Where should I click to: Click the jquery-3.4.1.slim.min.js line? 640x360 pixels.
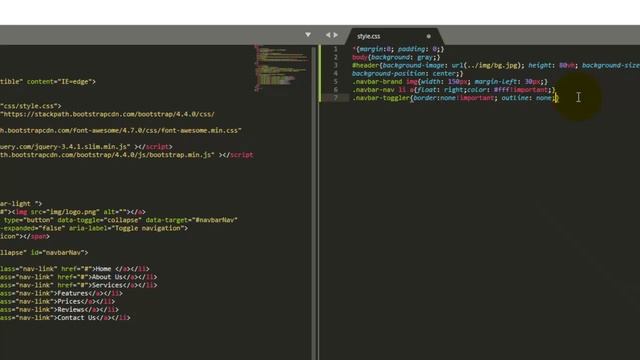pyautogui.click(x=86, y=147)
